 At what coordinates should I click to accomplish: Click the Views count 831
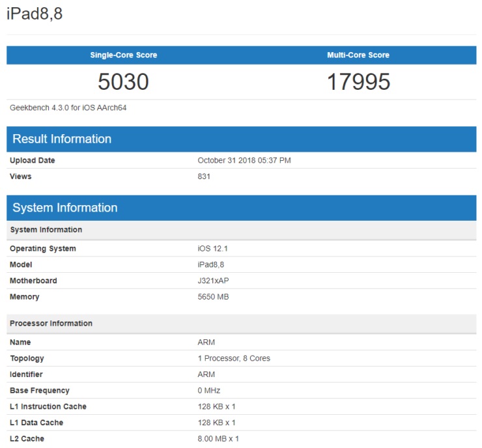tap(204, 176)
